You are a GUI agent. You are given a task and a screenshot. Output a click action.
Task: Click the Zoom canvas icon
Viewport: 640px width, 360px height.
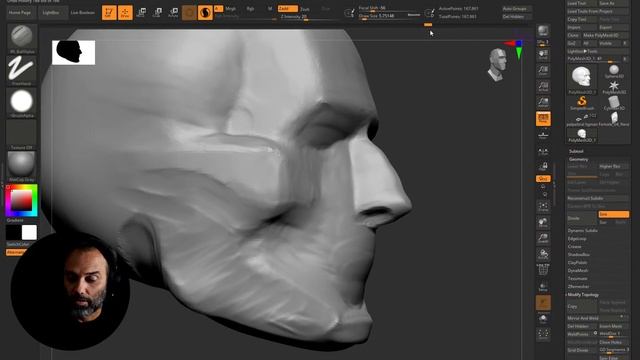[x=543, y=71]
